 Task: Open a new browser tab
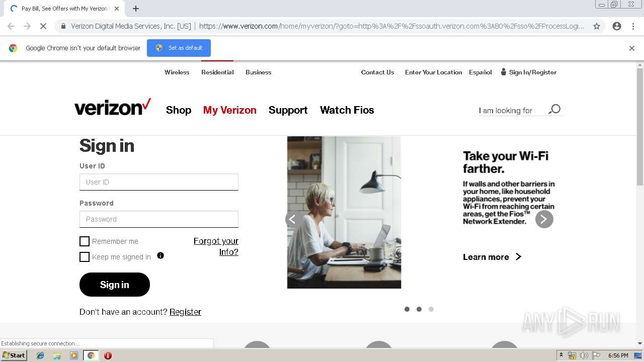pos(136,9)
